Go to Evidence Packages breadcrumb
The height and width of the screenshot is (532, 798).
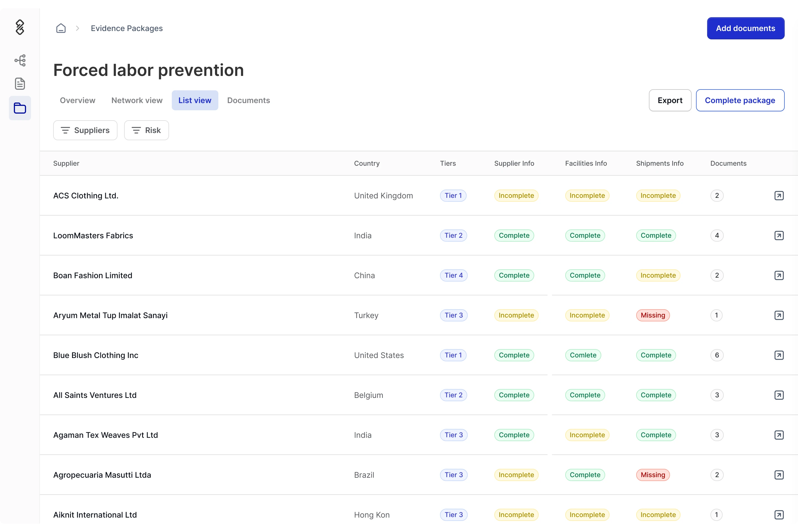[127, 28]
